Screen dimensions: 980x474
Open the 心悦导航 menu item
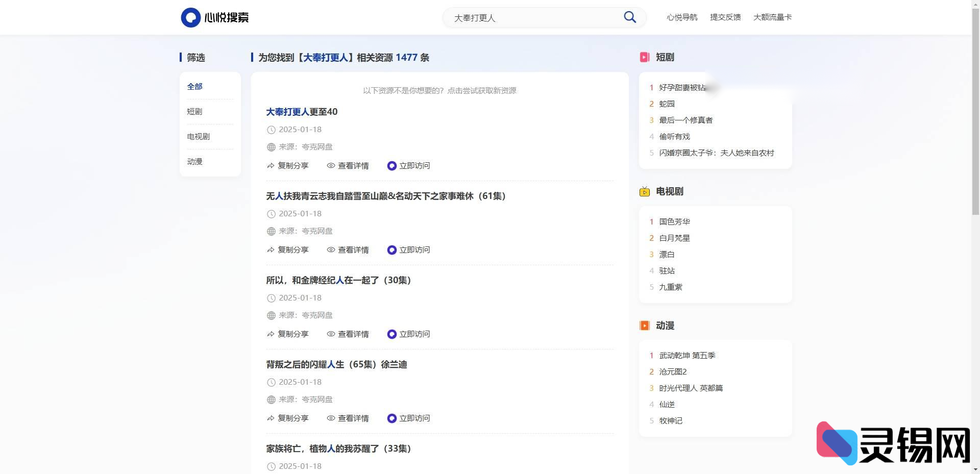pos(682,17)
